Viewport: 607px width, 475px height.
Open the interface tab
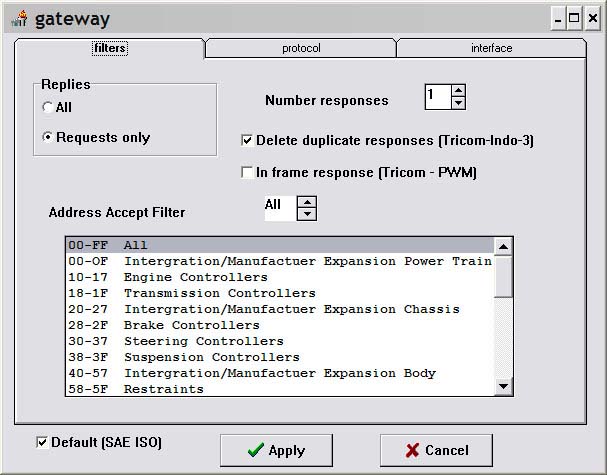click(491, 48)
